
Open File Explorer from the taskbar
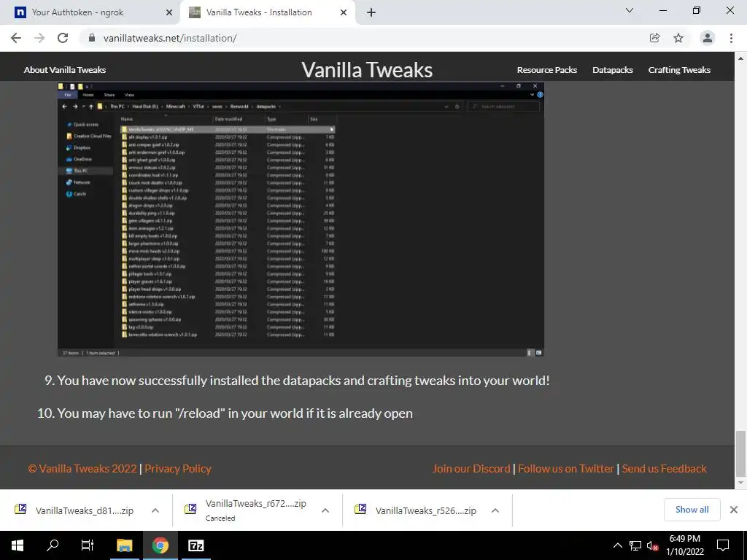pyautogui.click(x=124, y=545)
